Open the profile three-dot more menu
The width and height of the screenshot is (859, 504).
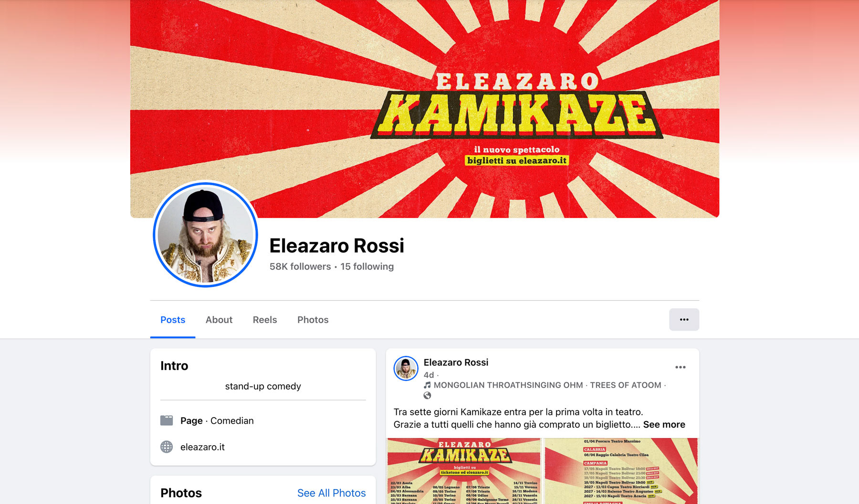pyautogui.click(x=684, y=319)
